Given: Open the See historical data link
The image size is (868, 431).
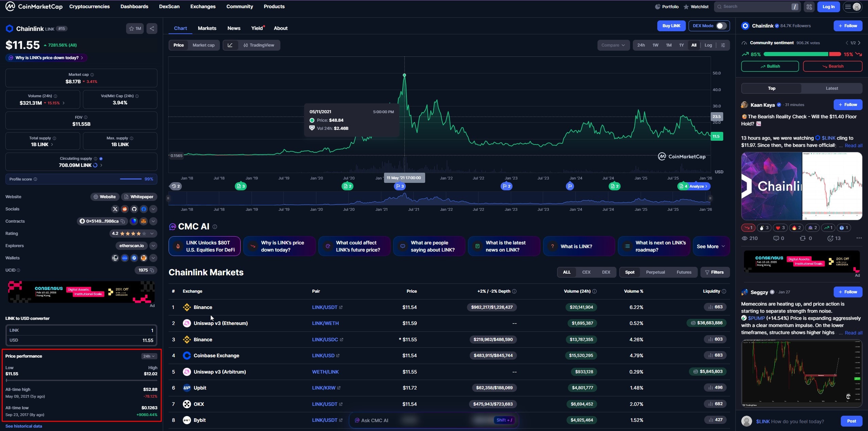Looking at the screenshot, I should [23, 426].
